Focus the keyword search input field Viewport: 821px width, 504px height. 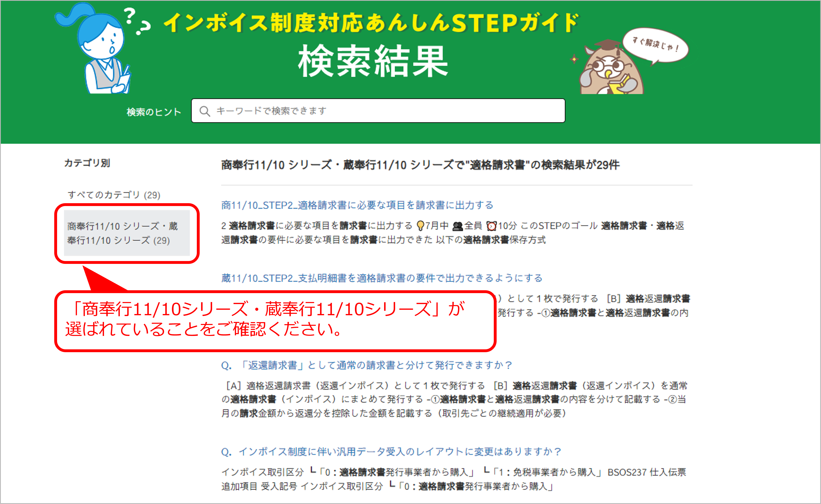click(x=378, y=111)
